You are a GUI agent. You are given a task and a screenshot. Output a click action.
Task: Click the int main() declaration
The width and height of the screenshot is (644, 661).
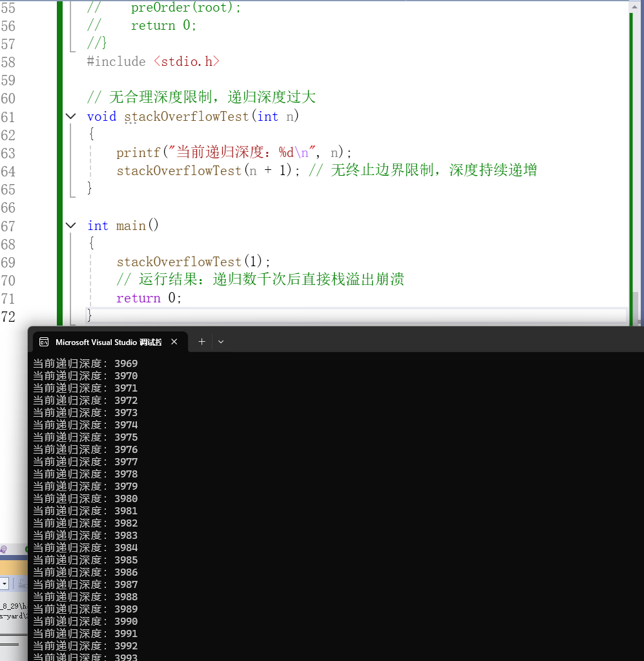click(123, 226)
